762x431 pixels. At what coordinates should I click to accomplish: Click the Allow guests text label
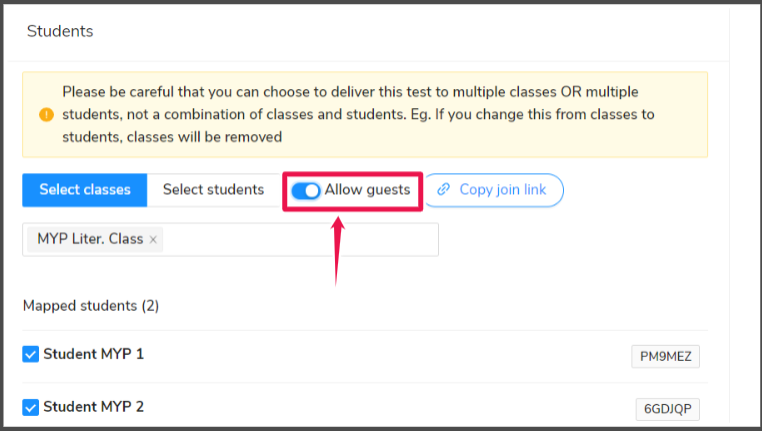[x=367, y=190]
